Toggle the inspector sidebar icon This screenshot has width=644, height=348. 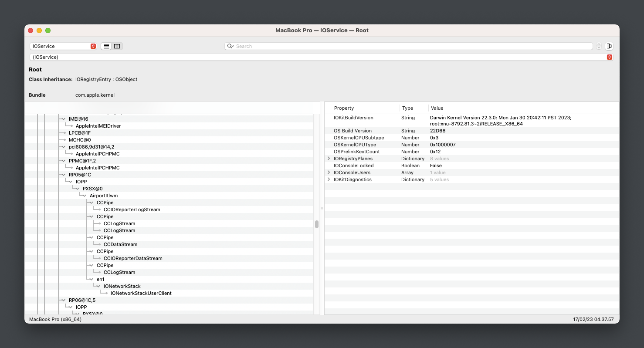(x=609, y=46)
